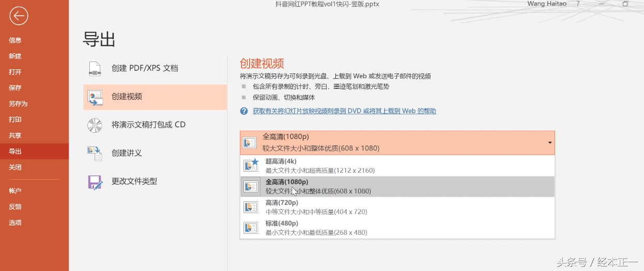This screenshot has width=644, height=271.
Task: Choose 保存 in the backstage sidebar
Action: [15, 88]
